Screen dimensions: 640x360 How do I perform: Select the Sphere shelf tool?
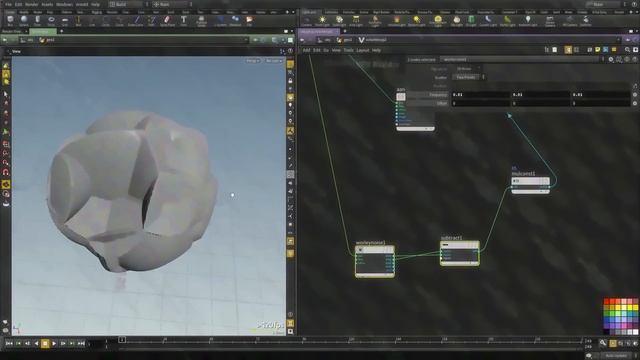pyautogui.click(x=24, y=20)
